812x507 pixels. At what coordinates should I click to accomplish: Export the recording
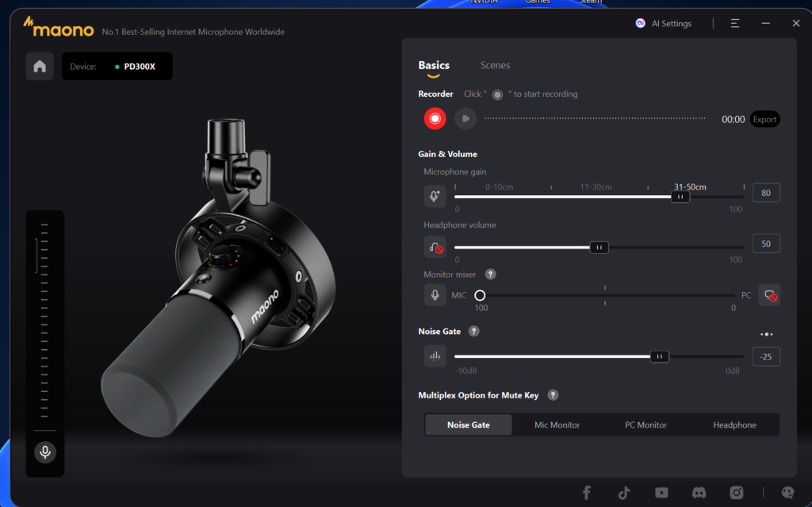764,119
